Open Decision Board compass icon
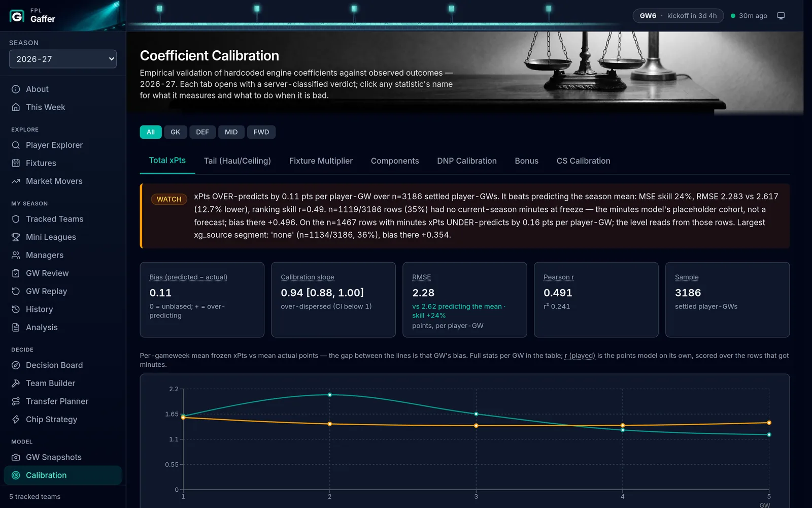The width and height of the screenshot is (812, 508). tap(16, 365)
